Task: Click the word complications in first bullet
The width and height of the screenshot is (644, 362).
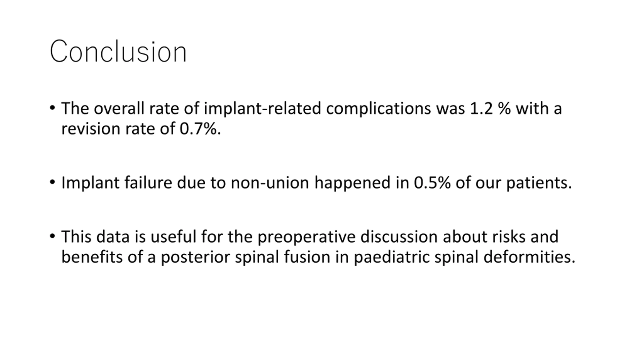Action: click(x=379, y=108)
